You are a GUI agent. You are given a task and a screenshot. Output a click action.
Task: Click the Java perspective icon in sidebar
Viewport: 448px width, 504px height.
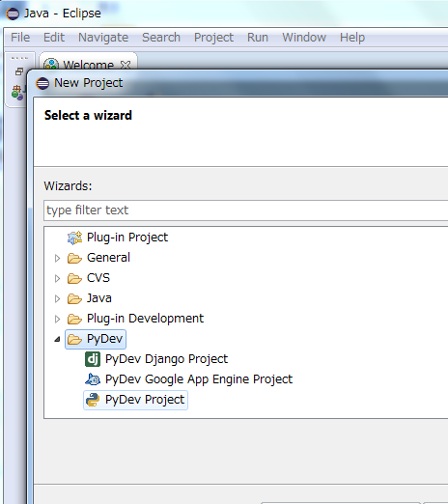point(17,93)
